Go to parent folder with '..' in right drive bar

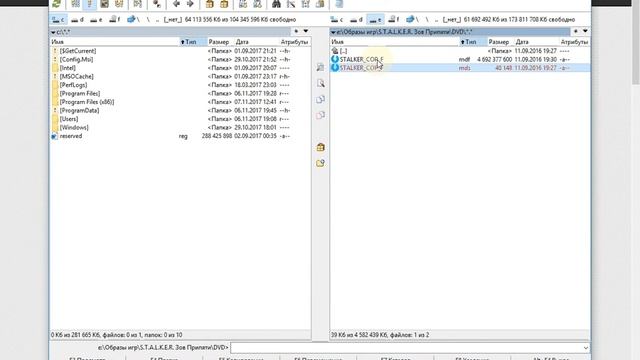(436, 19)
